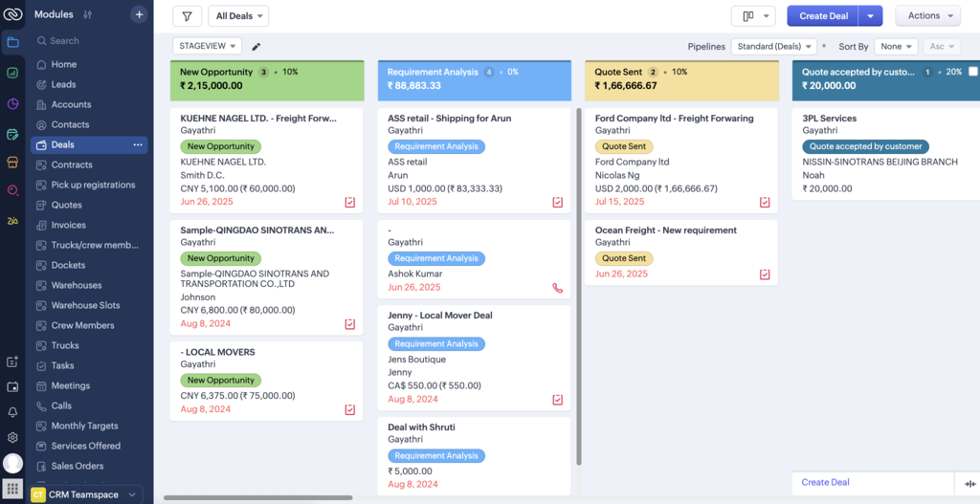Open the Zia assistant icon in the left rail
Image resolution: width=980 pixels, height=504 pixels.
(12, 221)
